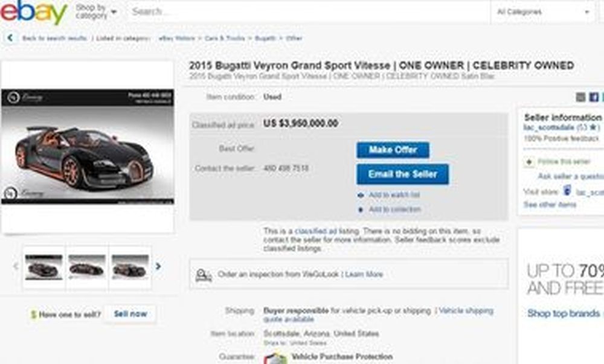Open the Bugatti breadcrumb category
This screenshot has height=364, width=604.
[x=265, y=38]
